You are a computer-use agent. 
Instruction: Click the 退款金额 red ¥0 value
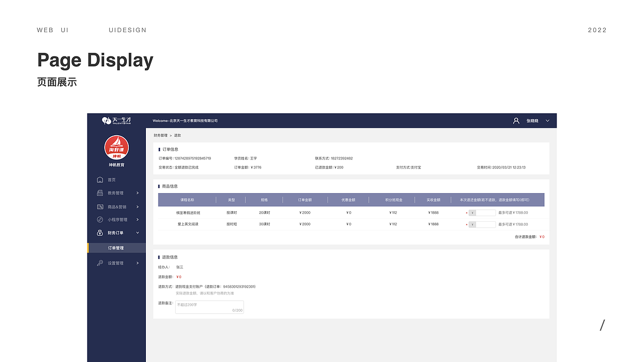pyautogui.click(x=179, y=277)
